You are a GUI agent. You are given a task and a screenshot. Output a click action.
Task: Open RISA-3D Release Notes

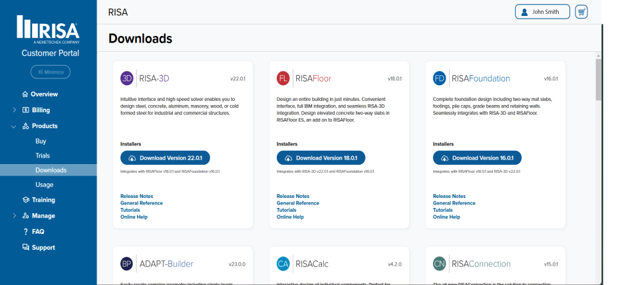point(137,196)
